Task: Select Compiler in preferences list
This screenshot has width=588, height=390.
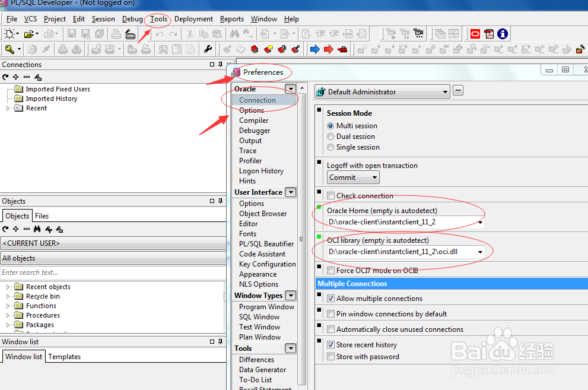Action: pos(254,121)
